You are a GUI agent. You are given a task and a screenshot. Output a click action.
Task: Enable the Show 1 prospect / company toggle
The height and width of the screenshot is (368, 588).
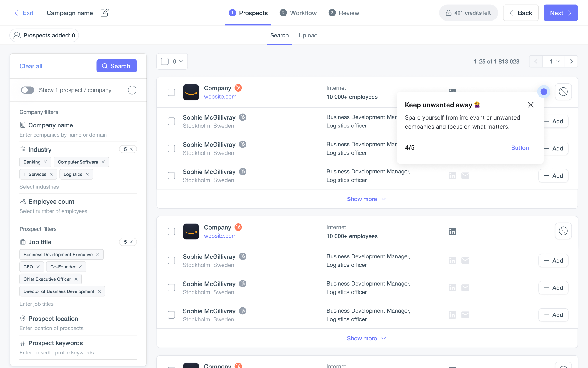tap(28, 90)
